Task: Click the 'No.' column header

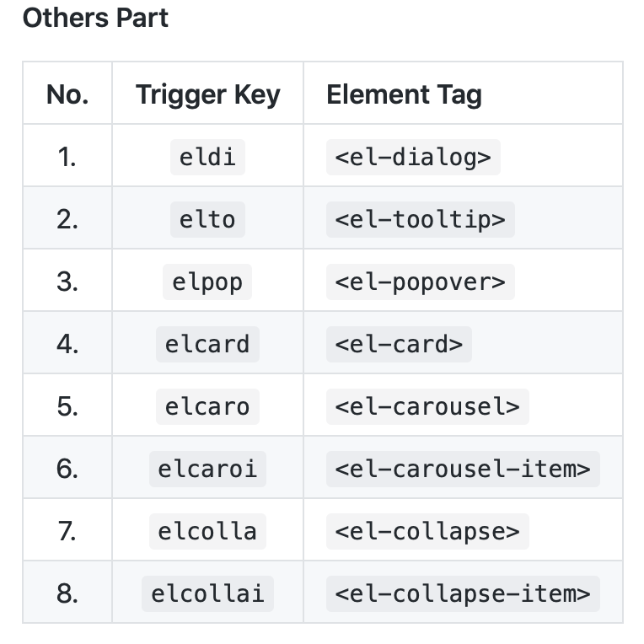Action: 67,94
